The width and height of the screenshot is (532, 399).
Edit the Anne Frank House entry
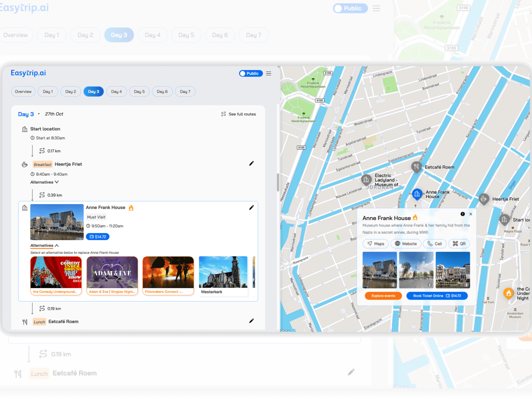click(x=251, y=208)
